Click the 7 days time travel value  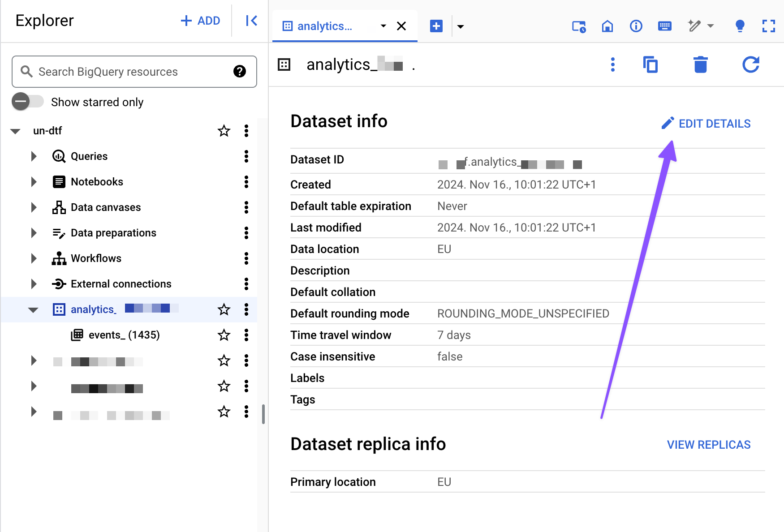point(454,335)
